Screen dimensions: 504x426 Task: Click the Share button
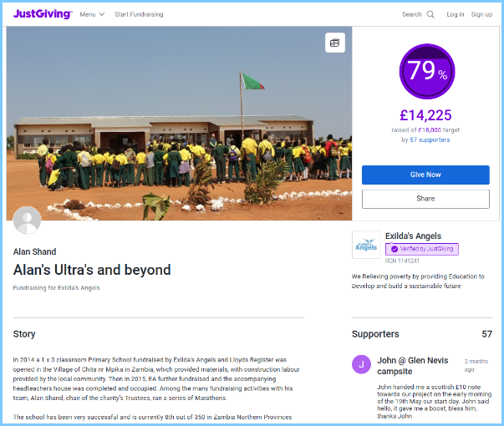425,199
